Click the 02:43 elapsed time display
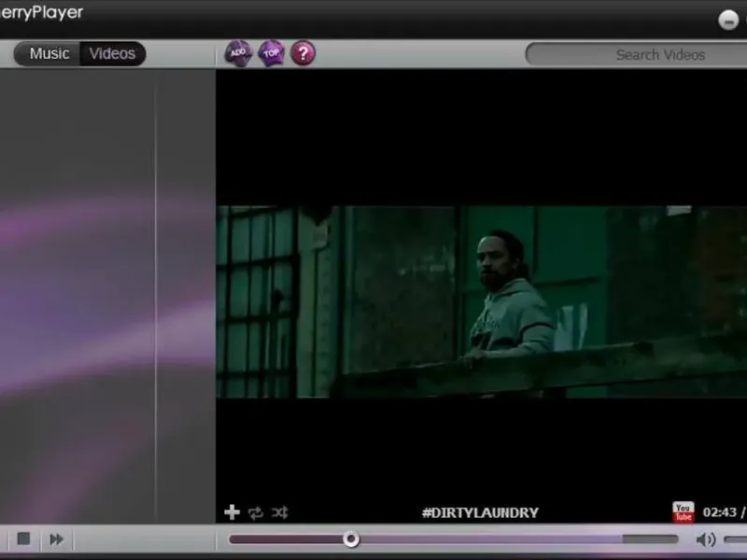Screen dimensions: 747x560 (x=719, y=512)
